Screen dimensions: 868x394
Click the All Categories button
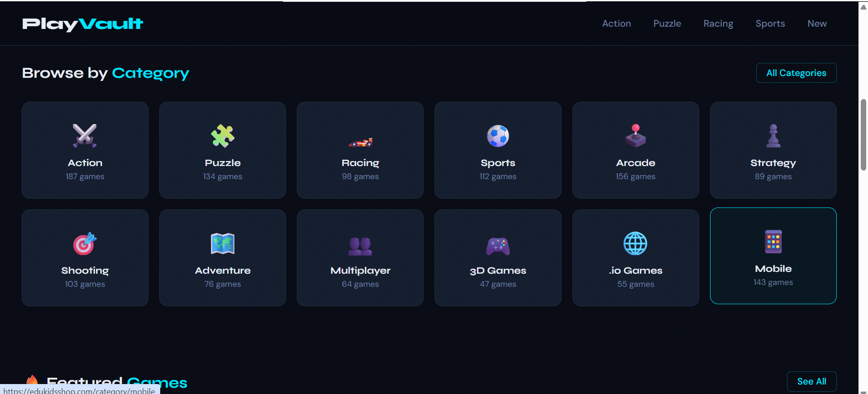click(x=796, y=73)
